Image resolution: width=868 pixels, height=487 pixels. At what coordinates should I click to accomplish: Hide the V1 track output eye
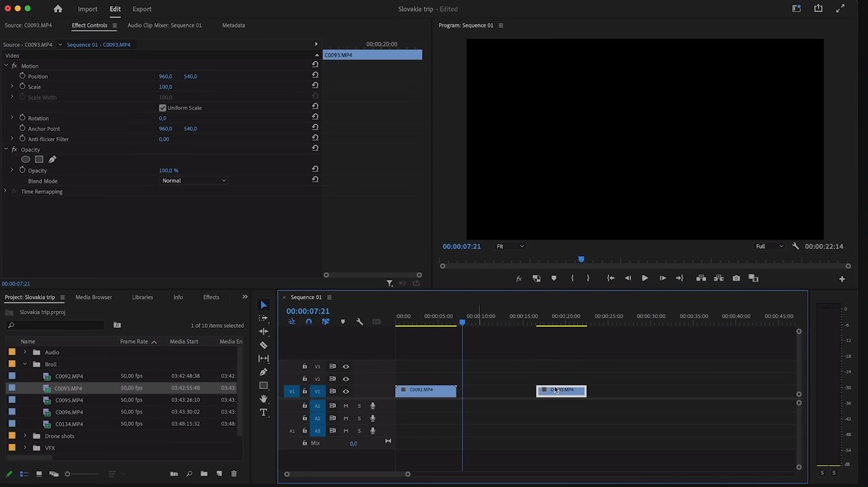(x=346, y=392)
